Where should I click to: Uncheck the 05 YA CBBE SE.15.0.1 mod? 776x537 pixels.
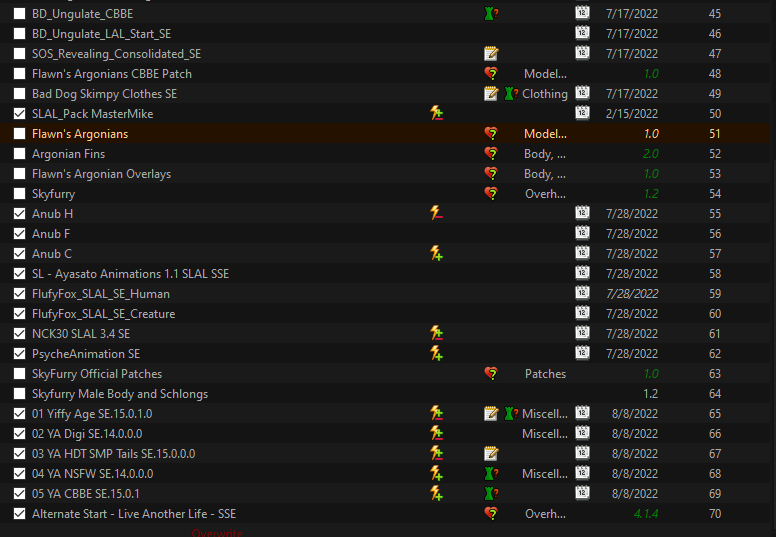click(x=19, y=493)
